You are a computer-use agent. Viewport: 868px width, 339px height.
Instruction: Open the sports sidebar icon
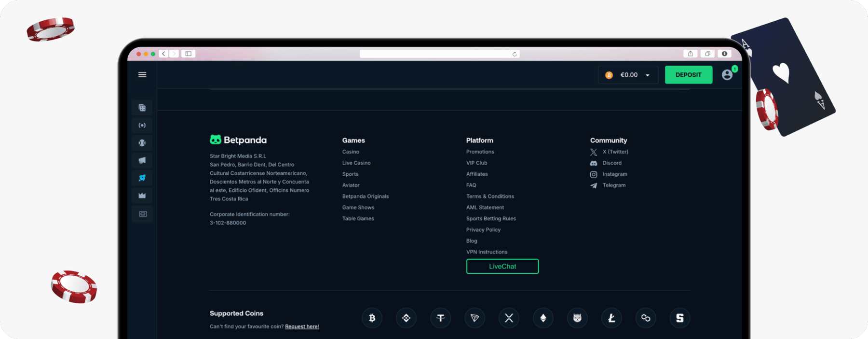pos(142,143)
